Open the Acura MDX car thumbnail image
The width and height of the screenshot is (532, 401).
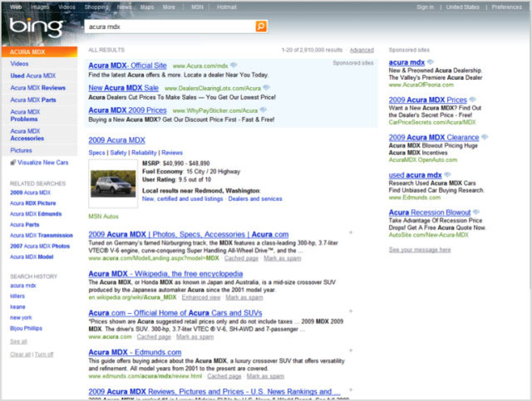coord(113,183)
